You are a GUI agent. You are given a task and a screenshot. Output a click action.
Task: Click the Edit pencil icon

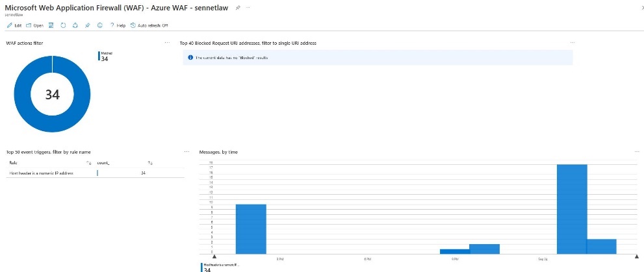point(9,25)
